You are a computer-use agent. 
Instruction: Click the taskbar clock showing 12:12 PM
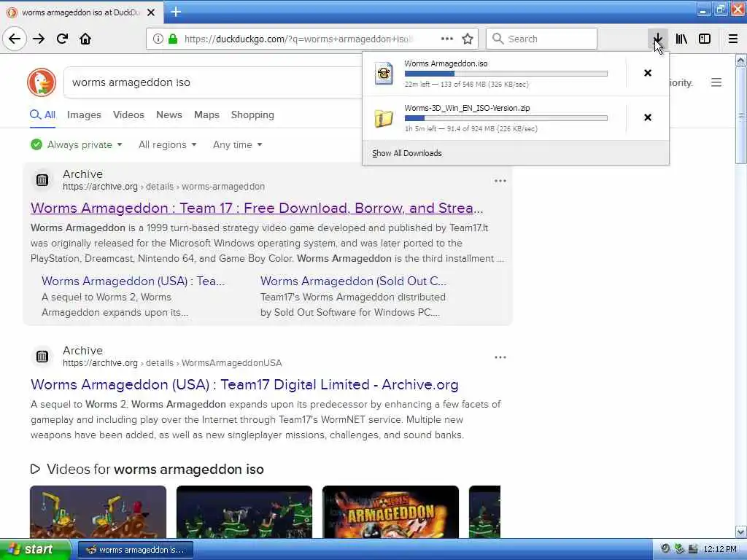click(x=720, y=550)
